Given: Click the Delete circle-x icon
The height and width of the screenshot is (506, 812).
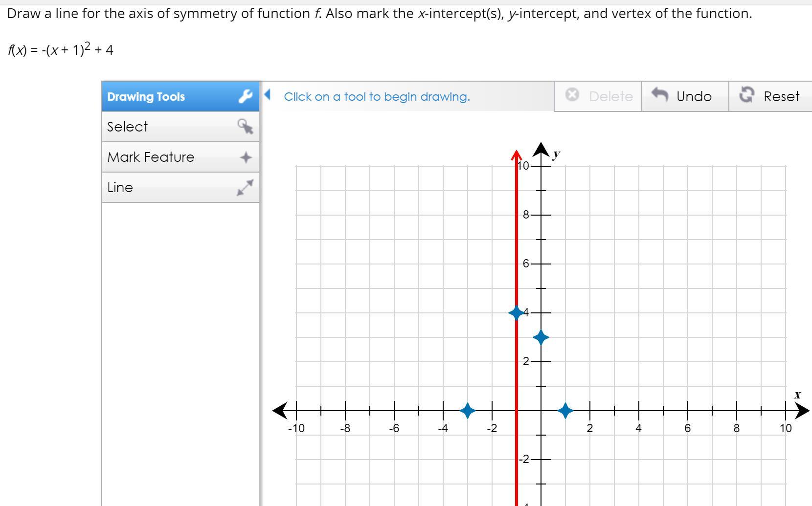Looking at the screenshot, I should pyautogui.click(x=572, y=95).
